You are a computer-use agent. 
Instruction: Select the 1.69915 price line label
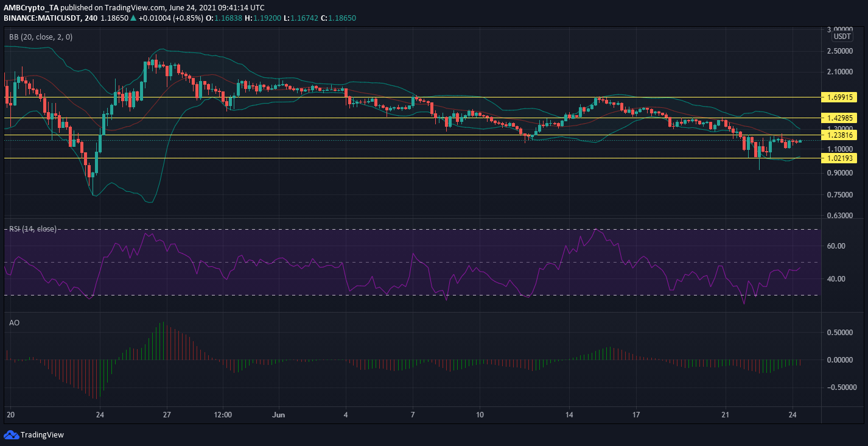pos(838,97)
